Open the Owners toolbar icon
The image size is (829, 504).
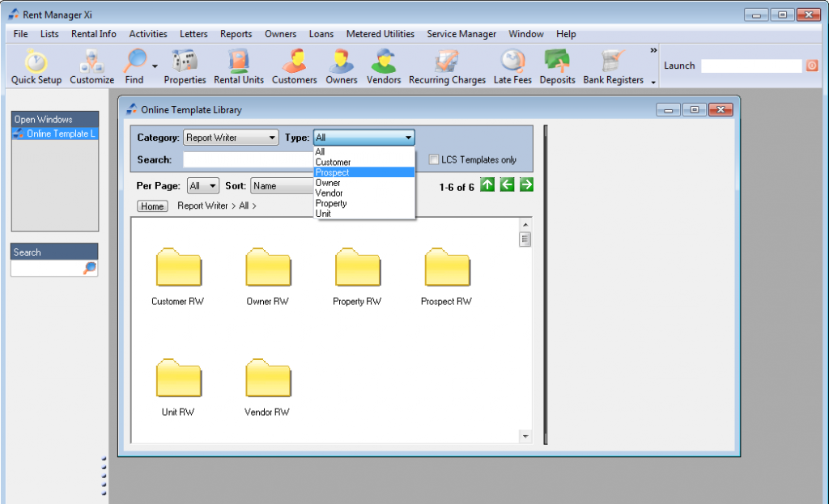coord(341,66)
